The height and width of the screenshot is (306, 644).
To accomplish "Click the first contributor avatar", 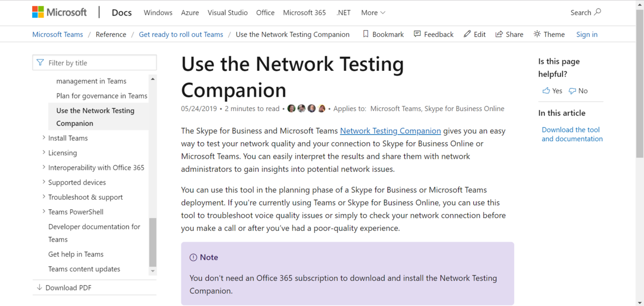I will pos(291,108).
